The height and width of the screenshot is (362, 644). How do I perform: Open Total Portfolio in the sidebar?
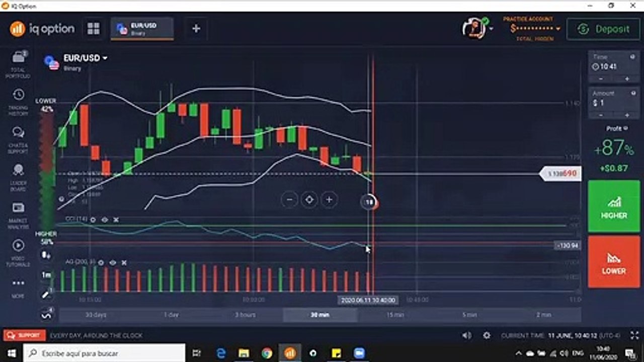[x=18, y=64]
